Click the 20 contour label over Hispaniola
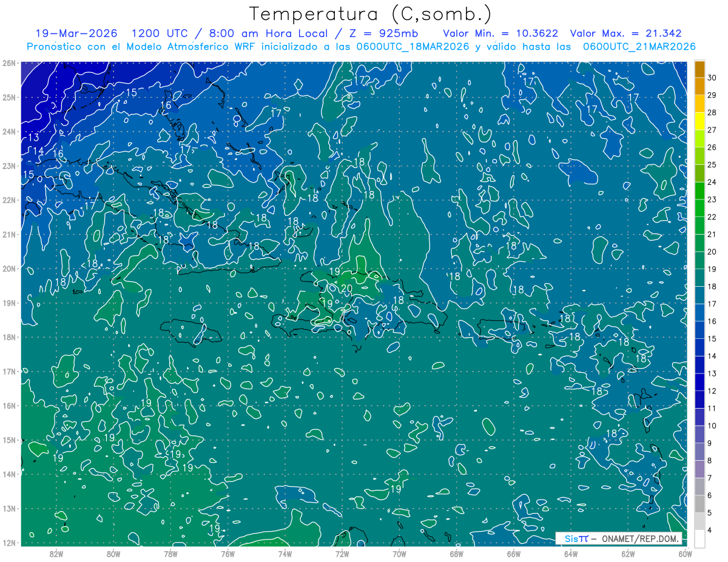Viewport: 728px width, 562px height. coord(346,288)
